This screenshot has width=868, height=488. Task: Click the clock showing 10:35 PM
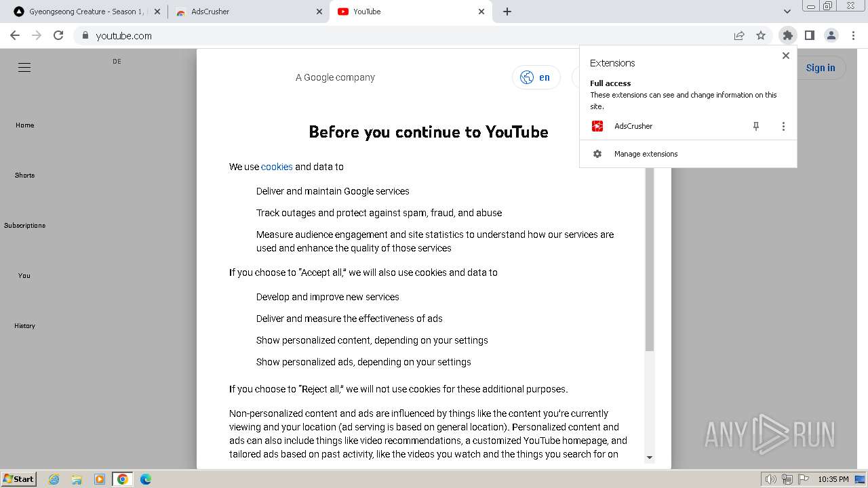(x=833, y=479)
